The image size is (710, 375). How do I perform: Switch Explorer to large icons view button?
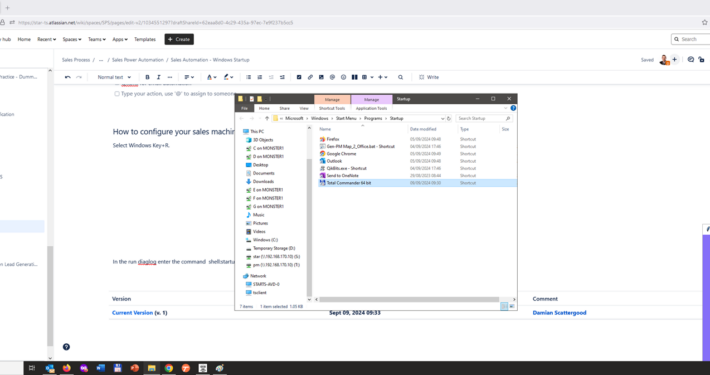pos(512,307)
